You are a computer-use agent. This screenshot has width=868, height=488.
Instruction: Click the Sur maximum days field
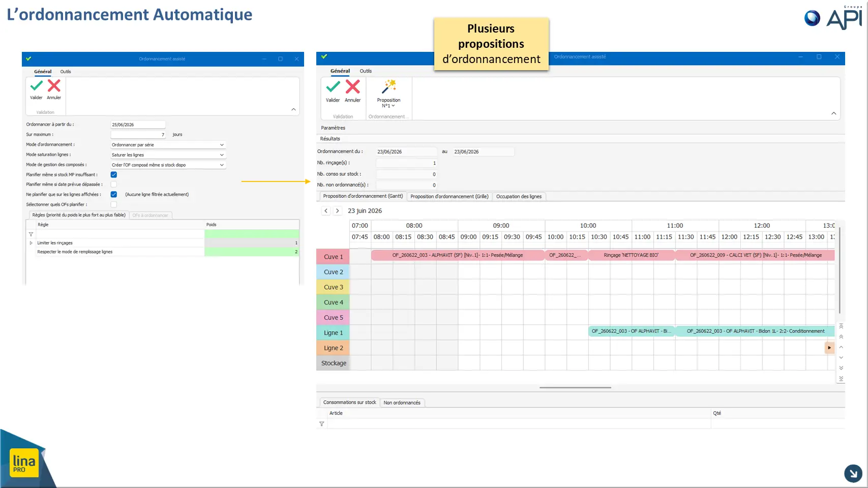tap(138, 135)
